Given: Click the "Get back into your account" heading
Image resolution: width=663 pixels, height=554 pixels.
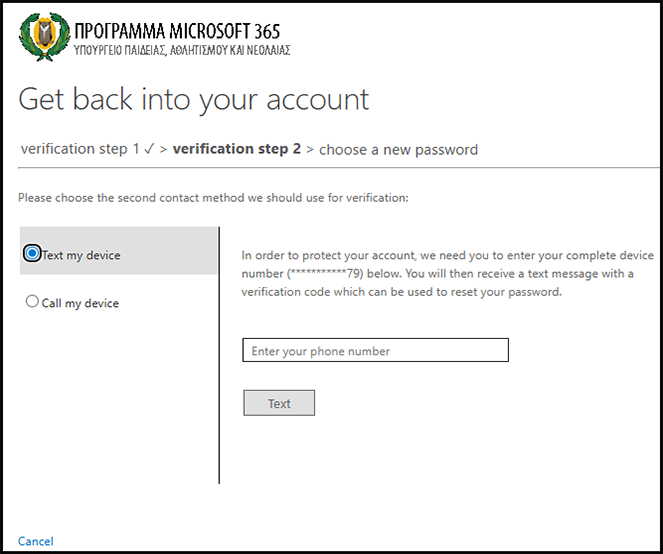Looking at the screenshot, I should (x=194, y=99).
